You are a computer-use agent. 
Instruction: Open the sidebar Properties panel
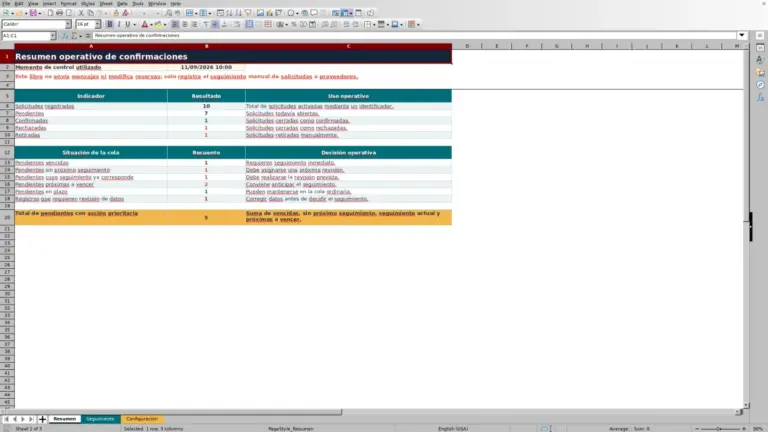pos(760,48)
